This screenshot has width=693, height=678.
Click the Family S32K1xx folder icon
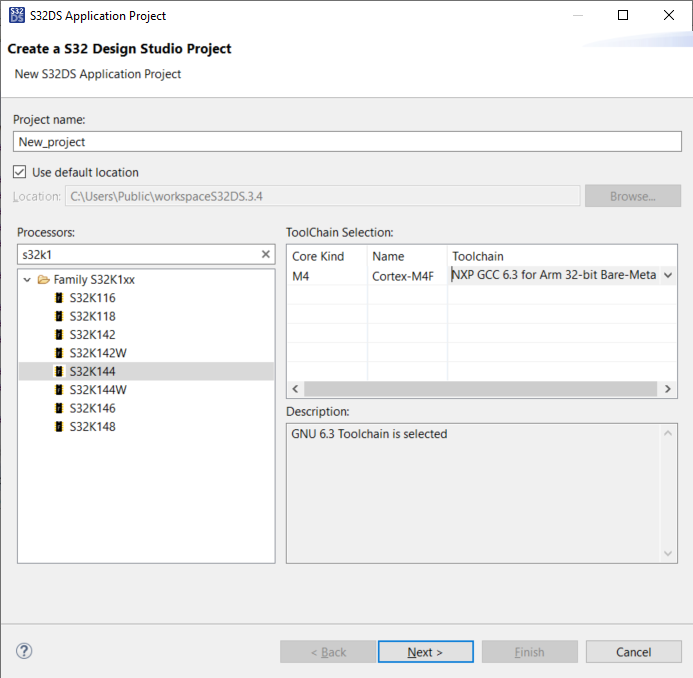point(44,280)
